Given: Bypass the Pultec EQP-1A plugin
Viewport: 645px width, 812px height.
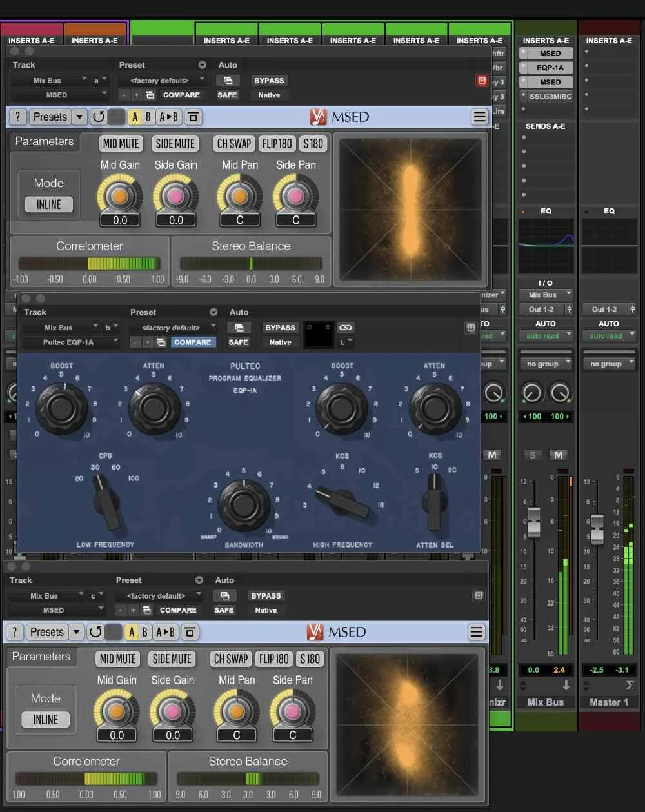Looking at the screenshot, I should click(279, 327).
